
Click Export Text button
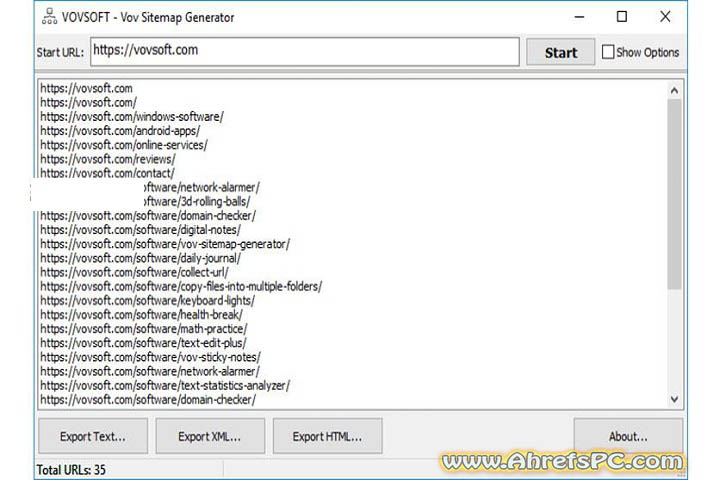(x=93, y=436)
